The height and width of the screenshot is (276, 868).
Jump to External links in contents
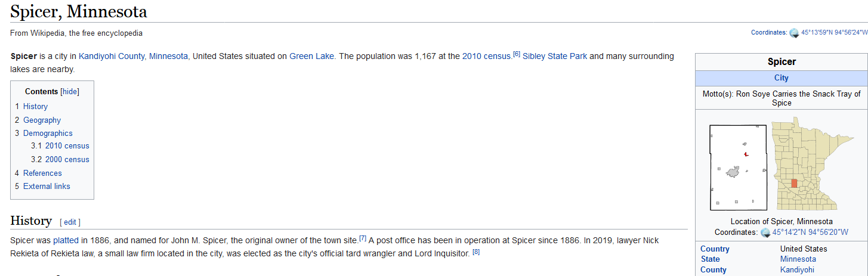click(x=47, y=186)
